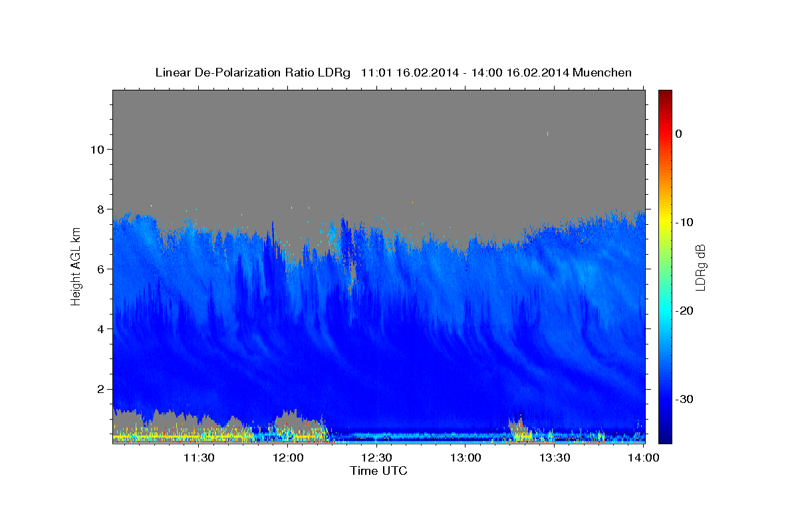Click the '13:30' time tick label
The width and height of the screenshot is (798, 532).
554,458
